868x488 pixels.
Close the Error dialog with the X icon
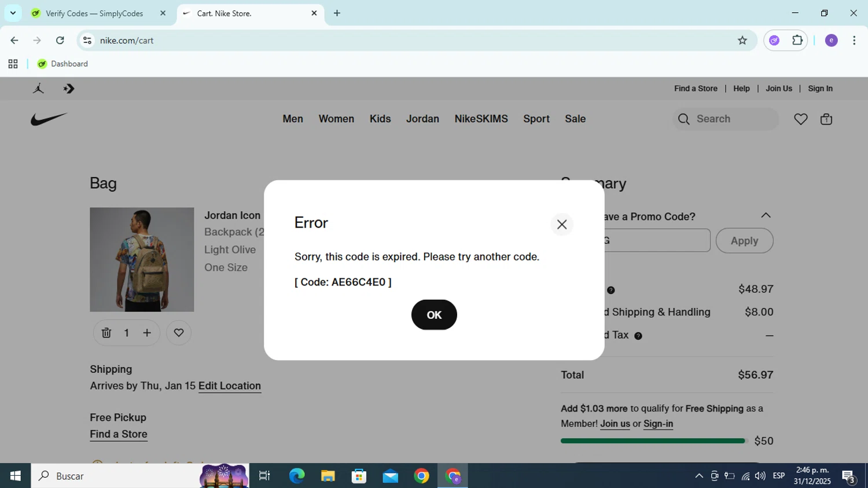(561, 225)
